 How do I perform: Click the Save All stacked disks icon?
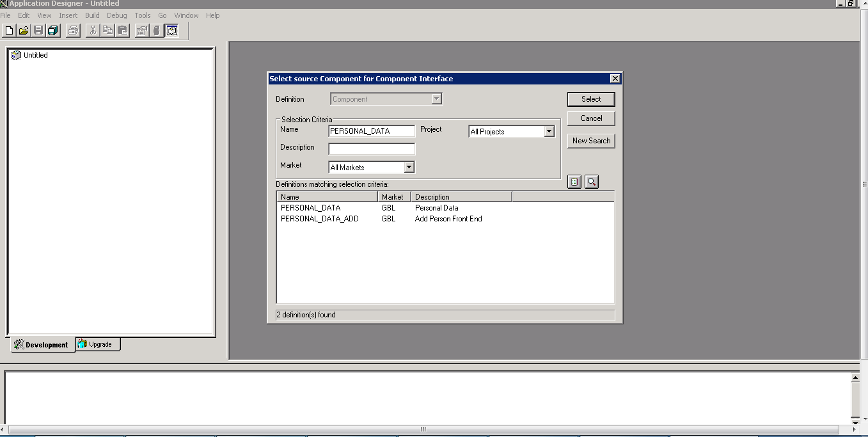(x=52, y=29)
